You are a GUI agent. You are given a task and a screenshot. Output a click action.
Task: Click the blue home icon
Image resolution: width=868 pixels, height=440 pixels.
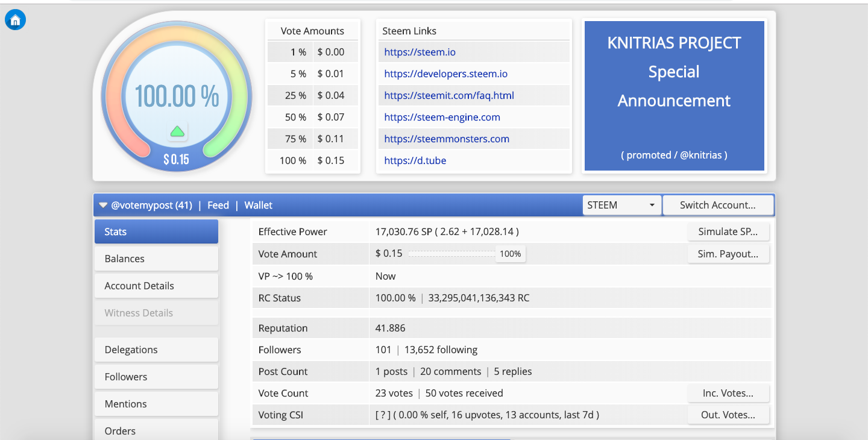pyautogui.click(x=15, y=20)
